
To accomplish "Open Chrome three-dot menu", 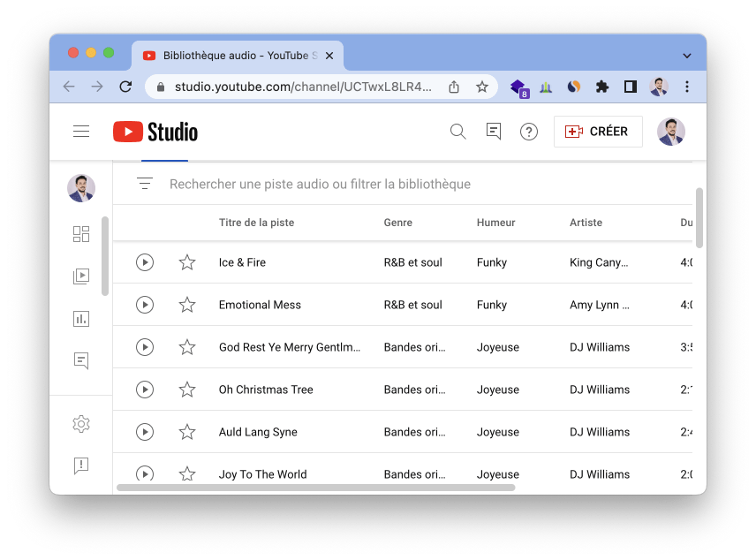I will pyautogui.click(x=687, y=87).
